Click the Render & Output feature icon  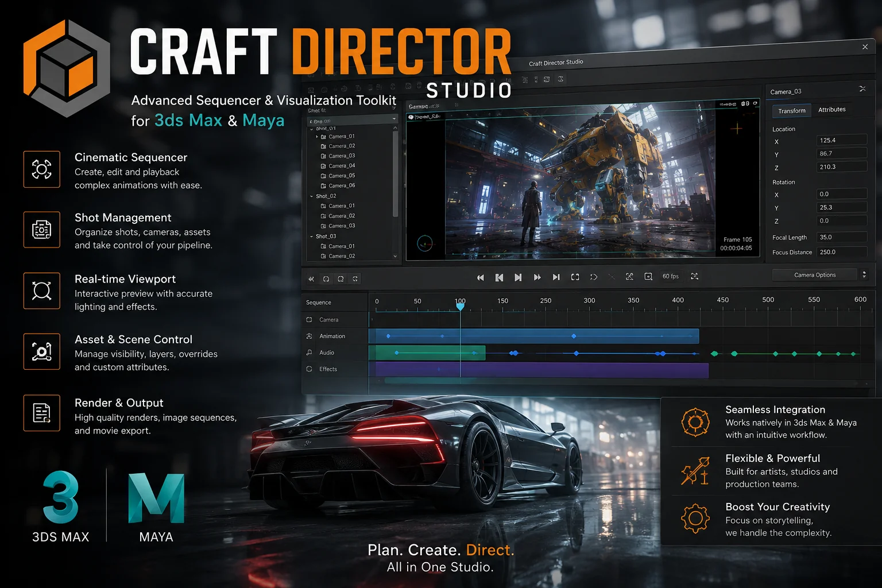tap(42, 412)
